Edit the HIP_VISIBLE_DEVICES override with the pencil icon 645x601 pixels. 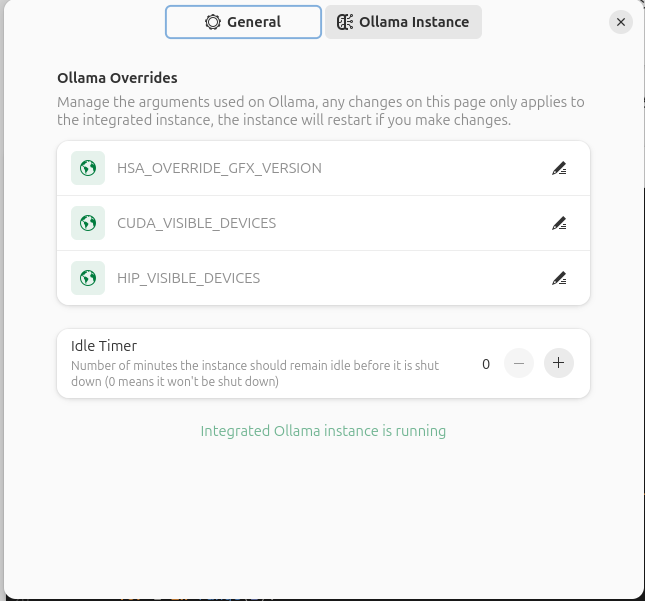point(559,278)
